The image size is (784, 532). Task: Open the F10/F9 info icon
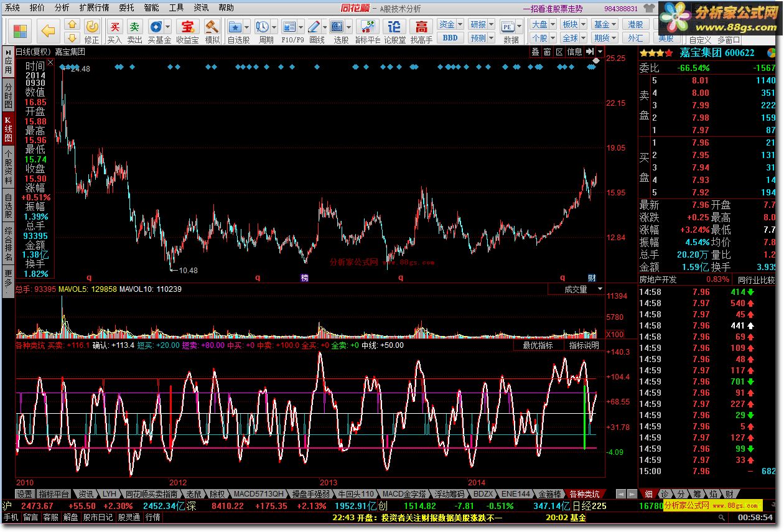point(289,27)
